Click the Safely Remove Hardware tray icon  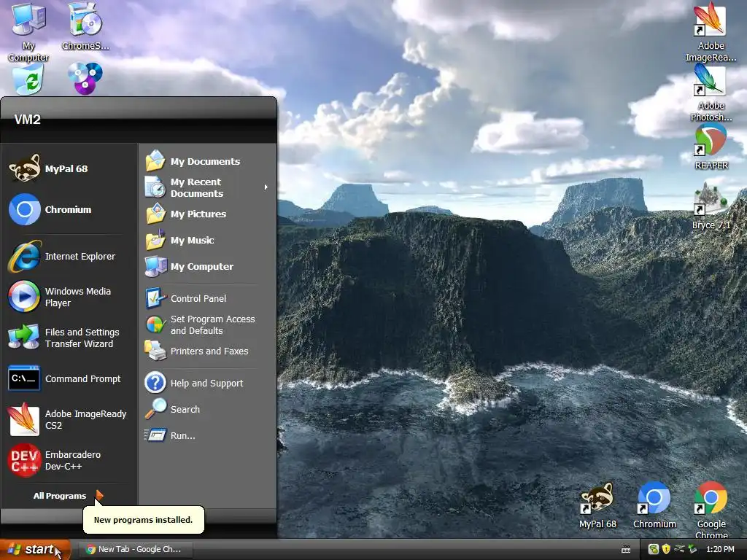[x=692, y=549]
